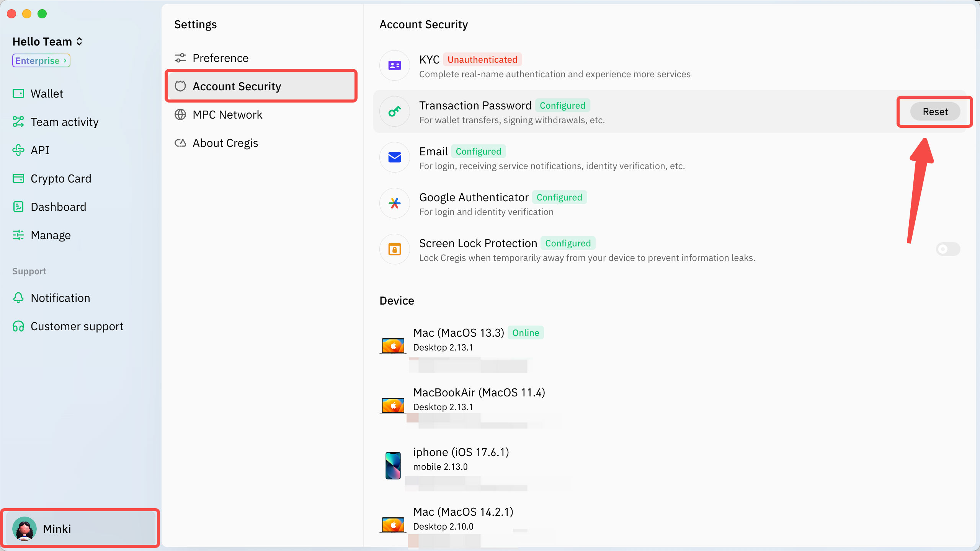Click the Customer support headset icon
The image size is (980, 551).
(18, 326)
